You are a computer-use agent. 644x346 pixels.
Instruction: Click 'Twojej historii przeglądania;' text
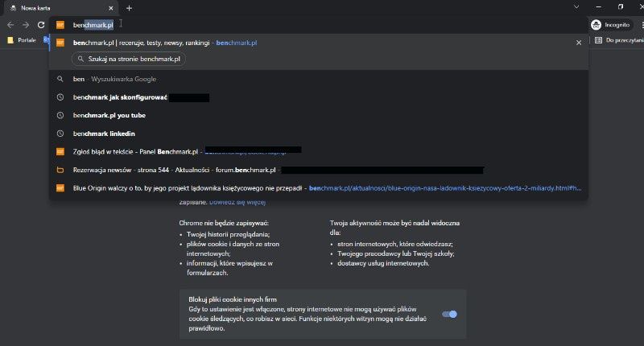228,234
